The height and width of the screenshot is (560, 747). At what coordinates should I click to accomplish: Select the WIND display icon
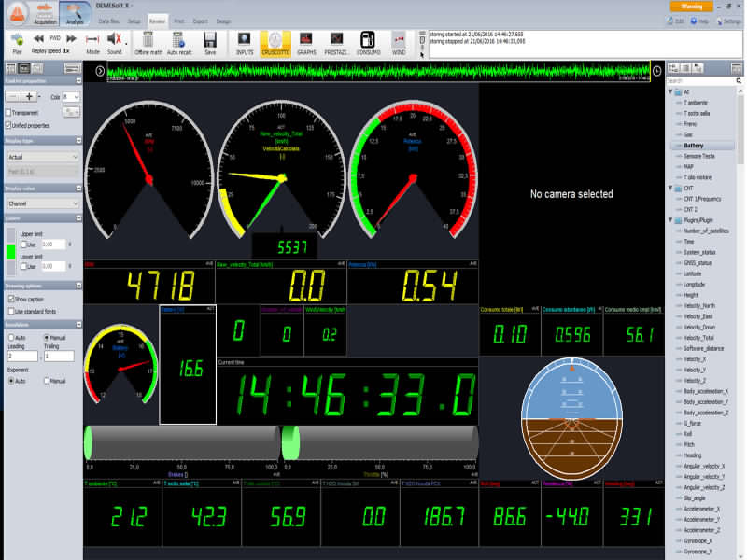point(399,42)
